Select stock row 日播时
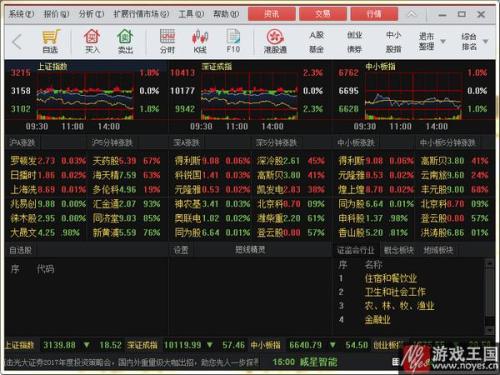500x375 pixels. tap(48, 175)
